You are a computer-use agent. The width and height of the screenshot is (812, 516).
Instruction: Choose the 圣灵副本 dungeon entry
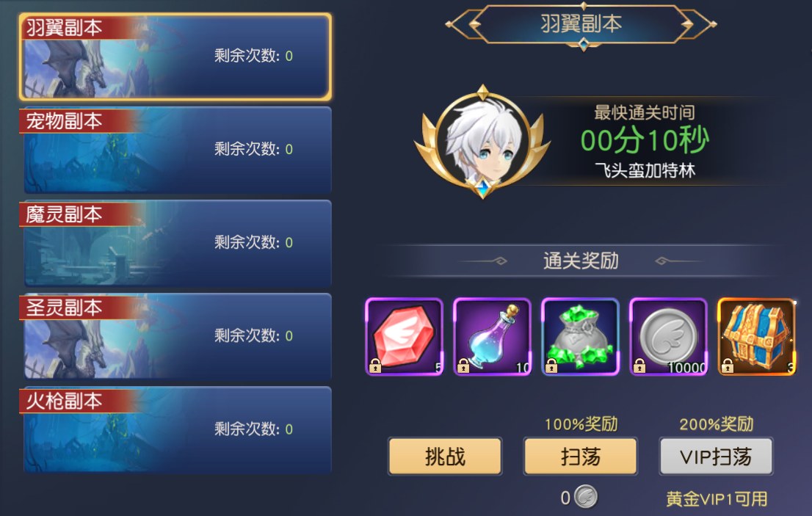(175, 337)
